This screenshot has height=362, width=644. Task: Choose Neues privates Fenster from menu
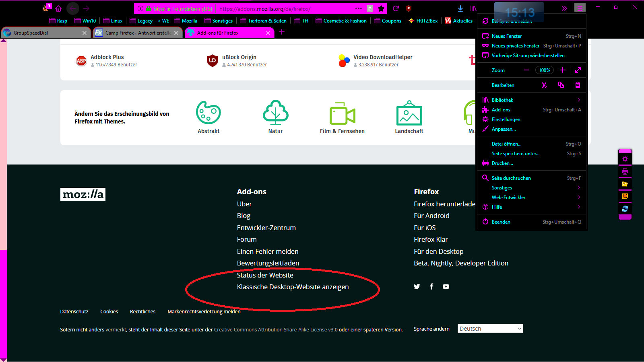[x=515, y=46]
